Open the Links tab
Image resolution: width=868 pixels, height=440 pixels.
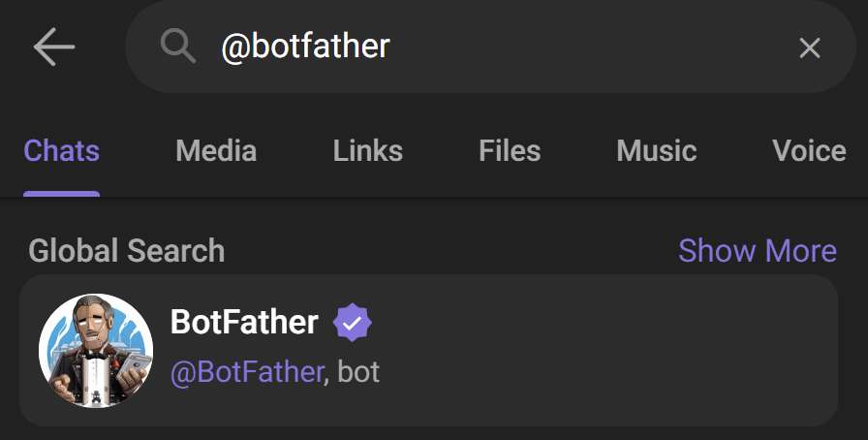click(368, 151)
